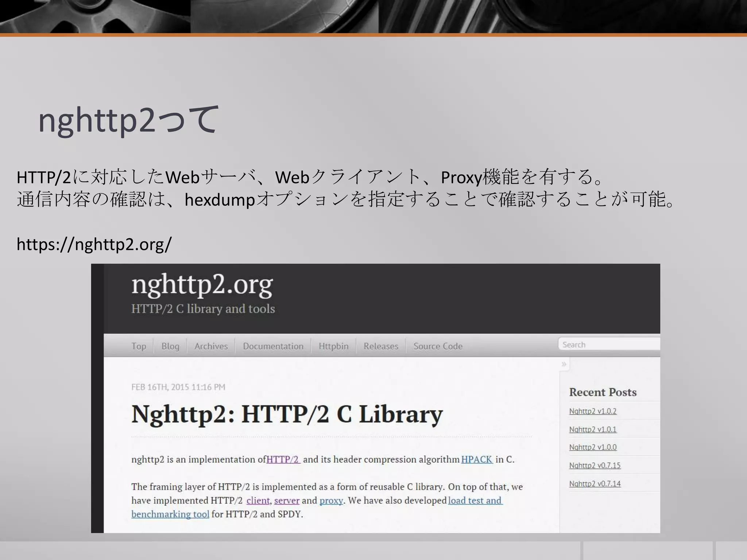Open the Documentation navigation item
The image size is (747, 560).
[273, 346]
